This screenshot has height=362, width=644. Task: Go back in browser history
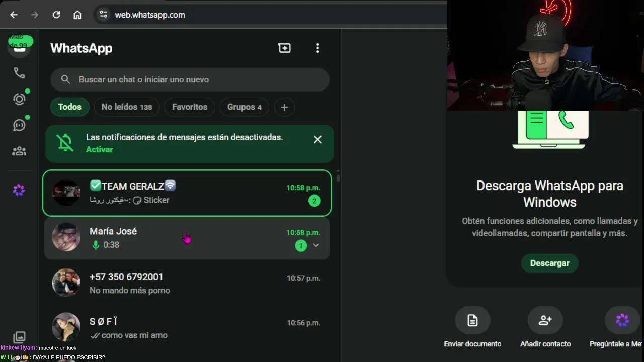[x=14, y=15]
